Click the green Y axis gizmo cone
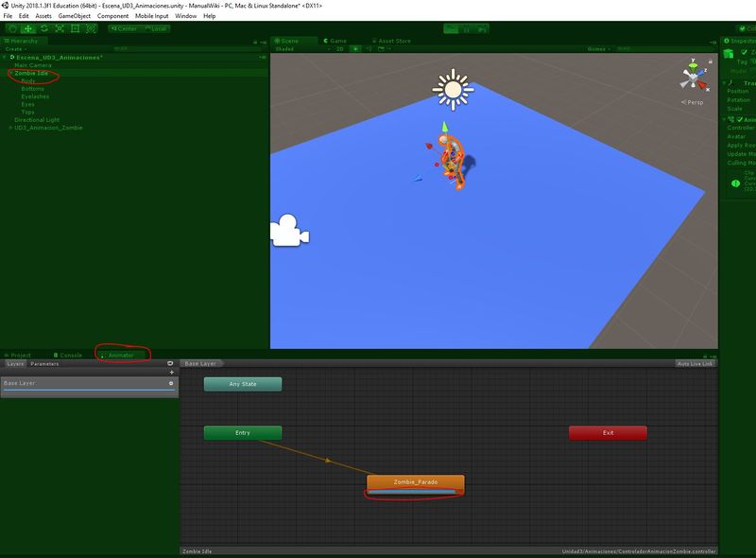This screenshot has width=756, height=558. (694, 65)
